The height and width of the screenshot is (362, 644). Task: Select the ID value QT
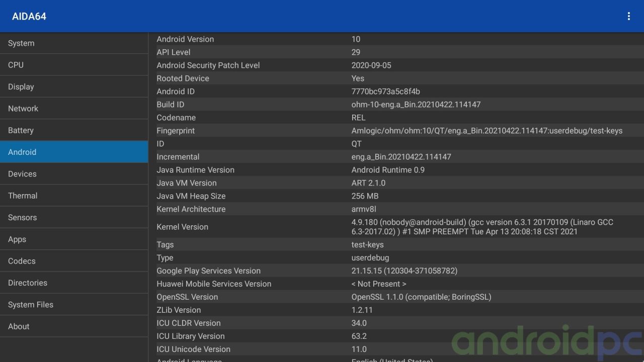click(x=357, y=144)
